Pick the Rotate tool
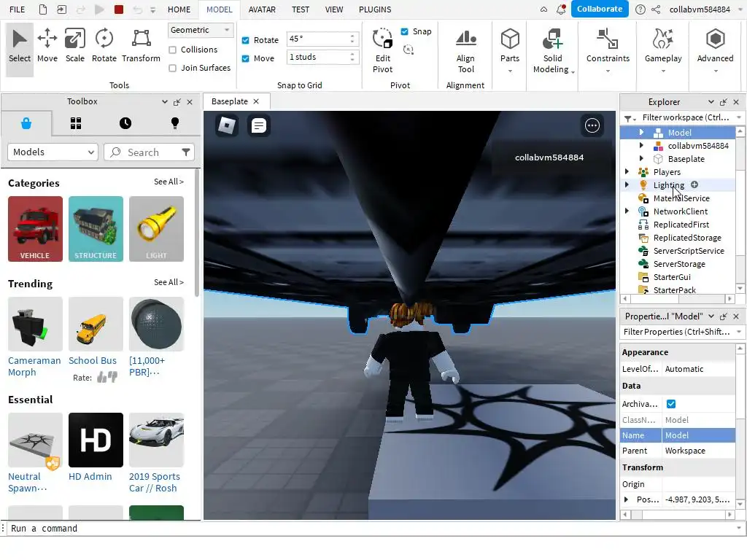Screen dimensions: 747x560 point(104,46)
